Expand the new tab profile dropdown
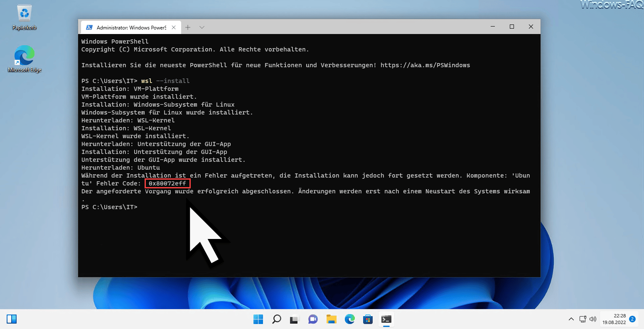 point(202,27)
